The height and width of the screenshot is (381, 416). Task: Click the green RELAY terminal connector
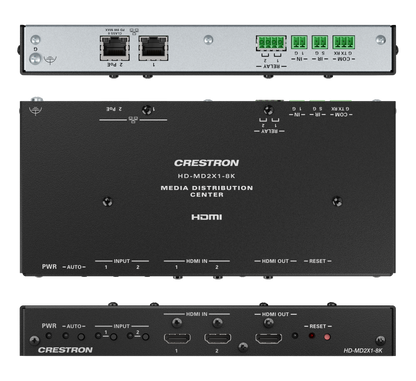click(271, 43)
